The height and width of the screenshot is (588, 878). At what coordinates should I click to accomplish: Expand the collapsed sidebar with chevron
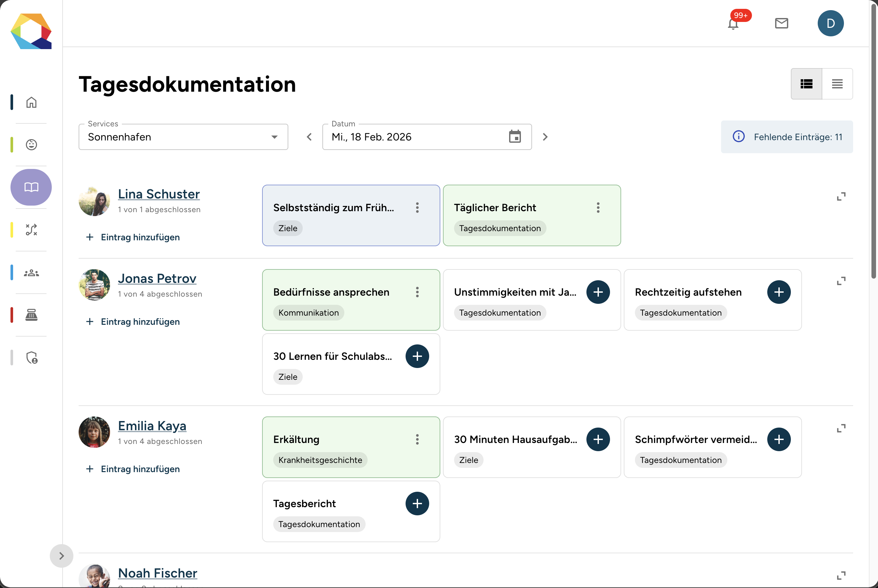(x=62, y=555)
